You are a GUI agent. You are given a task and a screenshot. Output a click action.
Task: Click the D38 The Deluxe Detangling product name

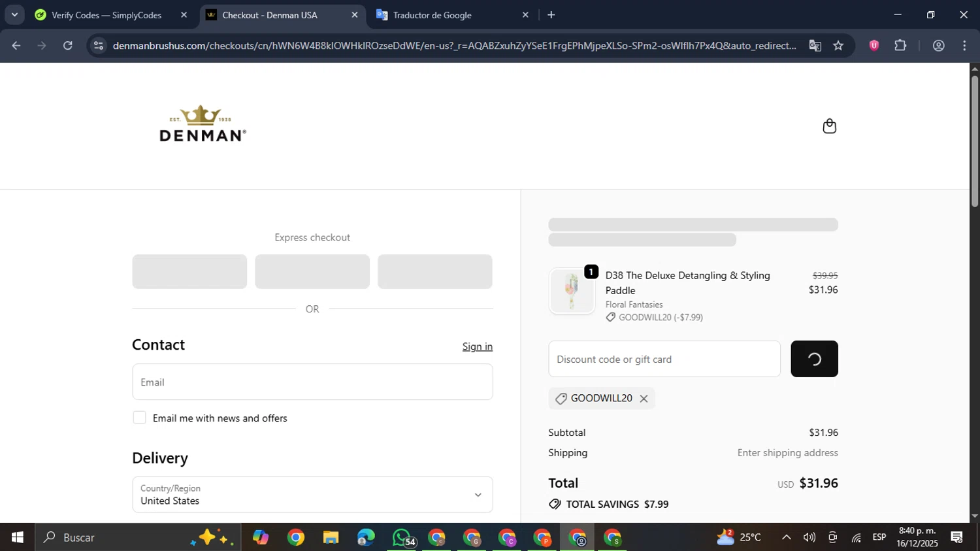687,282
